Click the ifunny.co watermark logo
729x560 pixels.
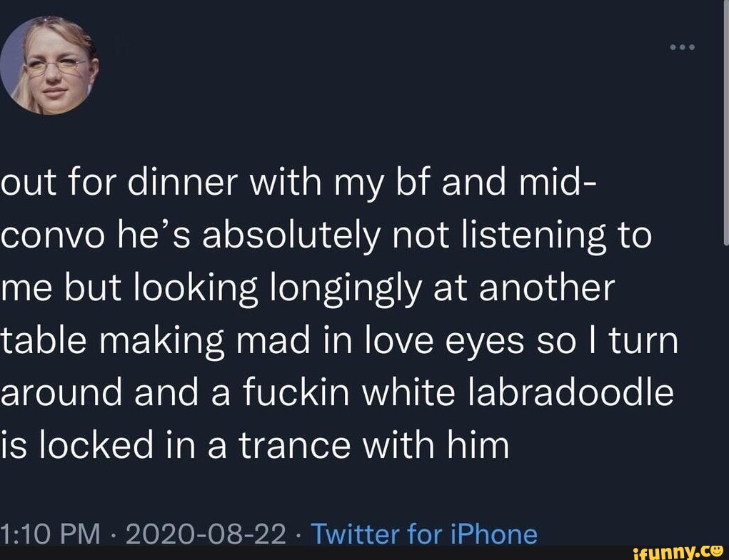(678, 550)
